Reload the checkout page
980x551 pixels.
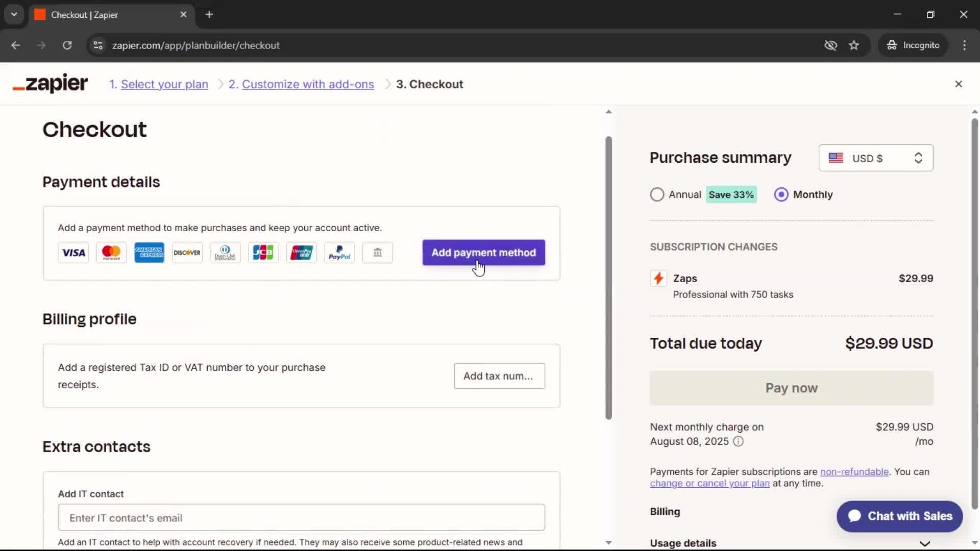pos(67,45)
